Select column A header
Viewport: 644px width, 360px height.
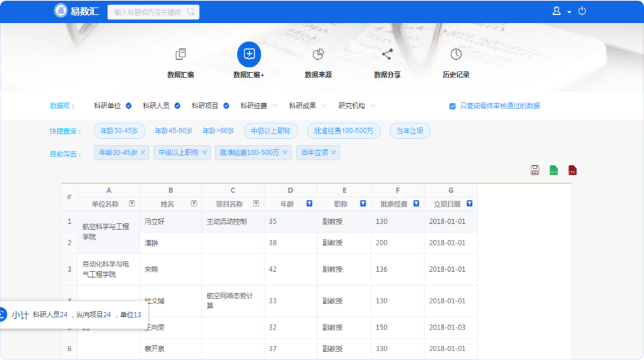click(109, 190)
